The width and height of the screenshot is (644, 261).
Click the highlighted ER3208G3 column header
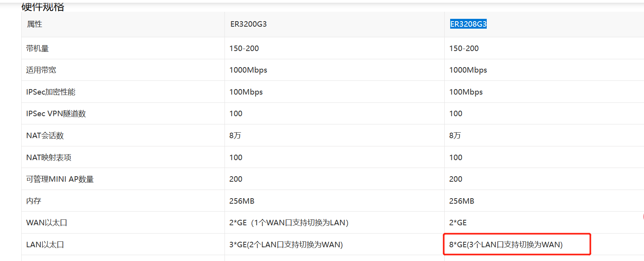pyautogui.click(x=468, y=24)
